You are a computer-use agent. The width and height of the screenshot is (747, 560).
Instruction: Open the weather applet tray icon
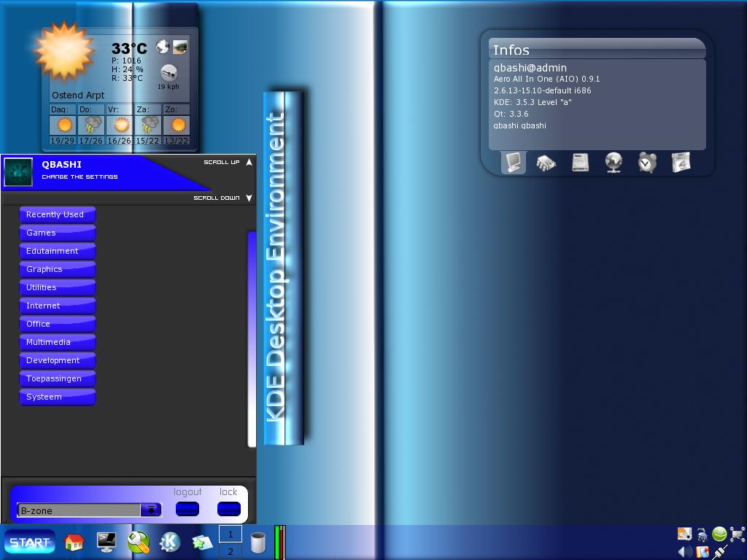(684, 534)
